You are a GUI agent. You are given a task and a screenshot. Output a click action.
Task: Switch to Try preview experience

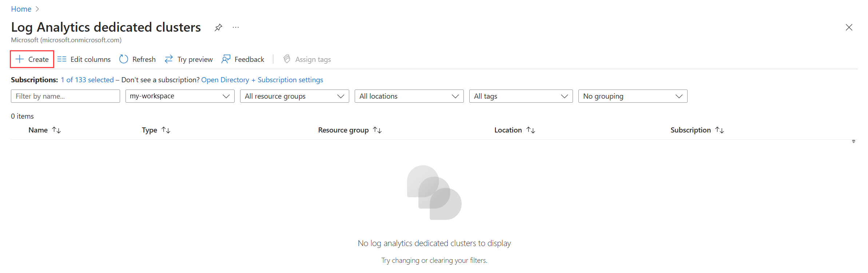coord(188,59)
